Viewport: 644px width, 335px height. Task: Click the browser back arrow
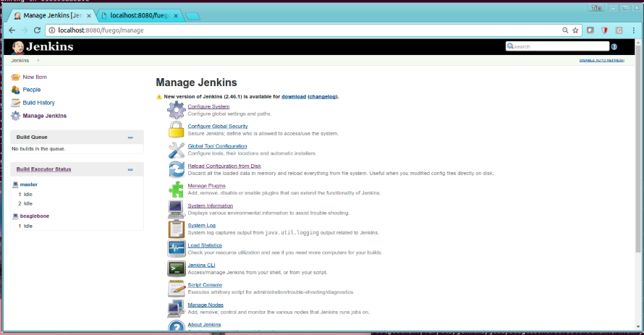click(x=12, y=30)
